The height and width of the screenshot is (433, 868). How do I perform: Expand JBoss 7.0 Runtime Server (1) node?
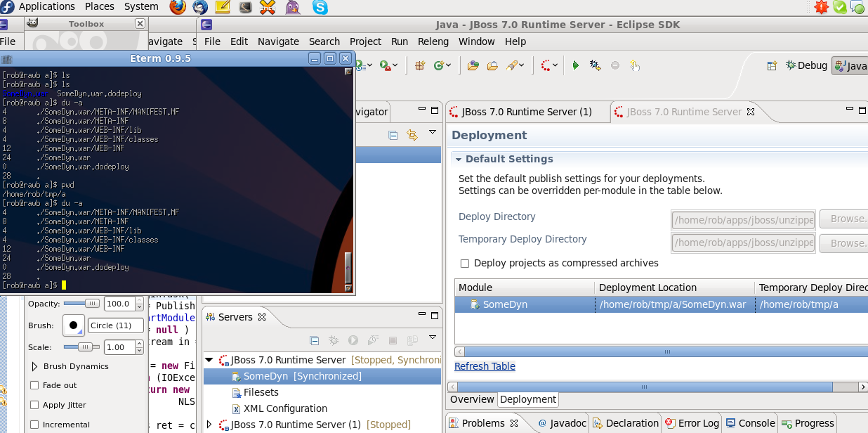tap(209, 425)
